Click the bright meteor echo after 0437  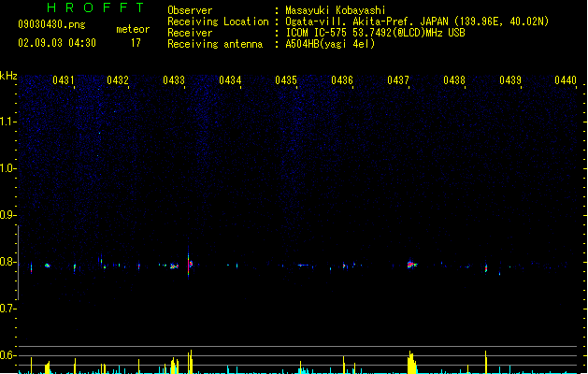(x=411, y=265)
